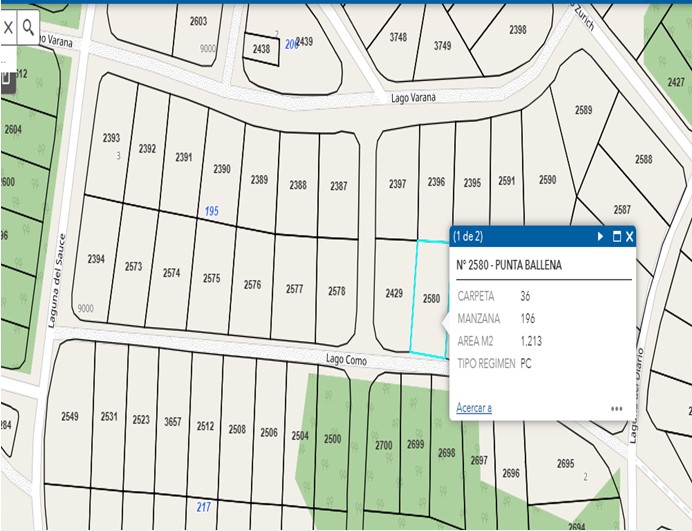Click on parcel 2575

(x=211, y=279)
